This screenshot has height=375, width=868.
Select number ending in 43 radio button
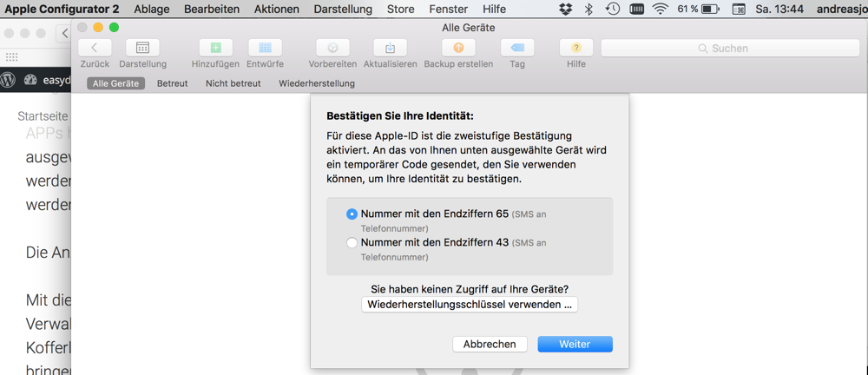click(x=352, y=242)
